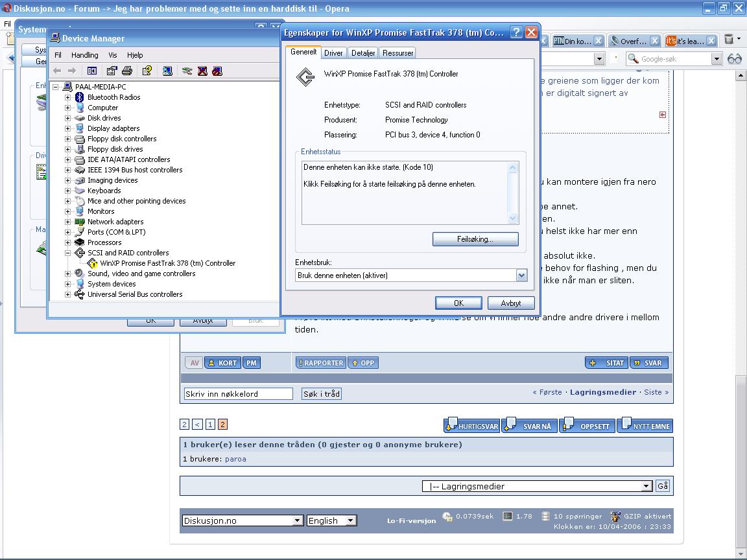Click the HURTIGSVAR button
The width and height of the screenshot is (747, 560).
(x=471, y=426)
